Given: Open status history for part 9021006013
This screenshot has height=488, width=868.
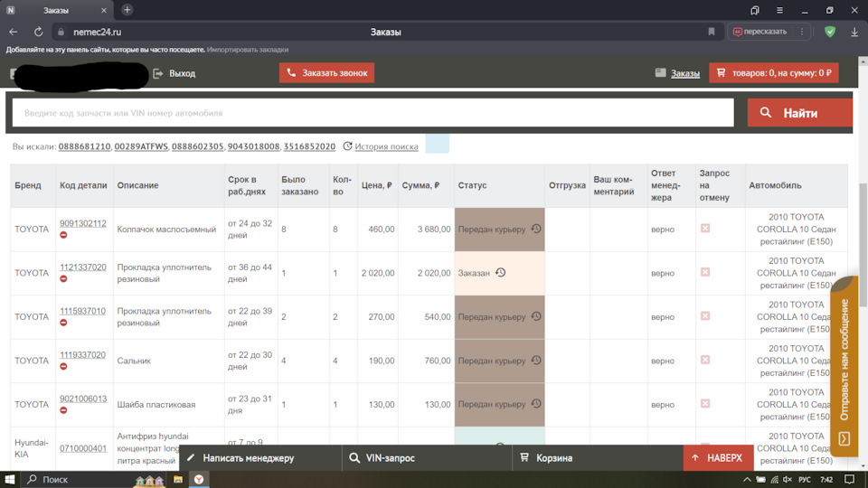Looking at the screenshot, I should tap(536, 404).
